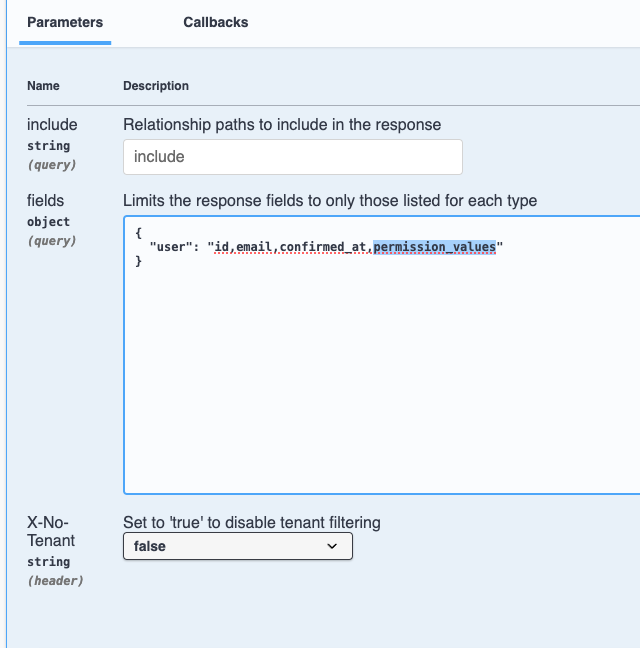The image size is (640, 648).
Task: Select the fields parameter name label
Action: [x=46, y=201]
